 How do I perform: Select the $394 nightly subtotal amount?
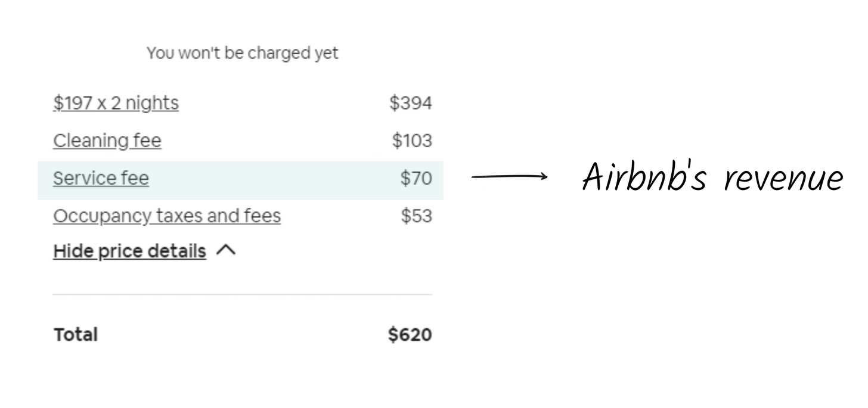coord(411,103)
